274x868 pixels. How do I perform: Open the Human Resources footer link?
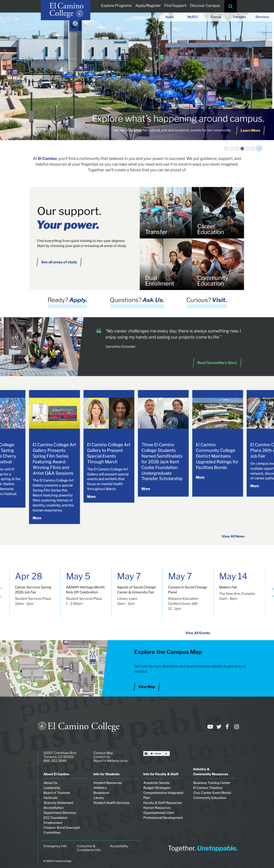157,808
